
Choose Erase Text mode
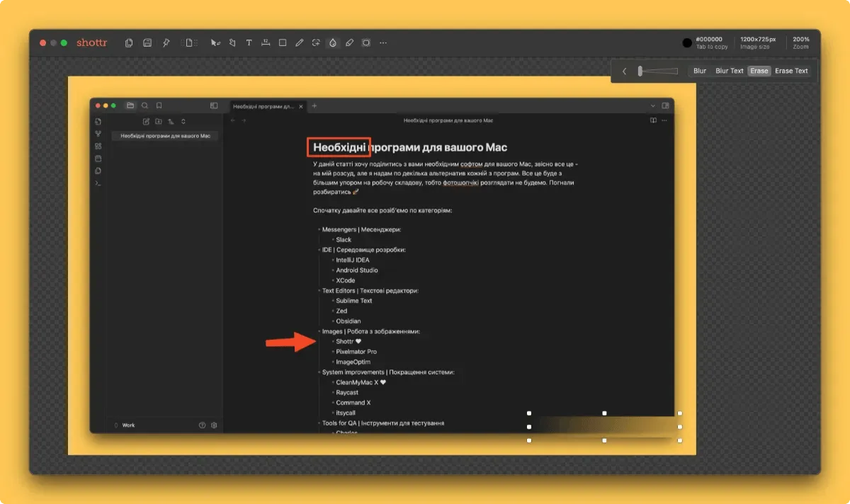791,71
